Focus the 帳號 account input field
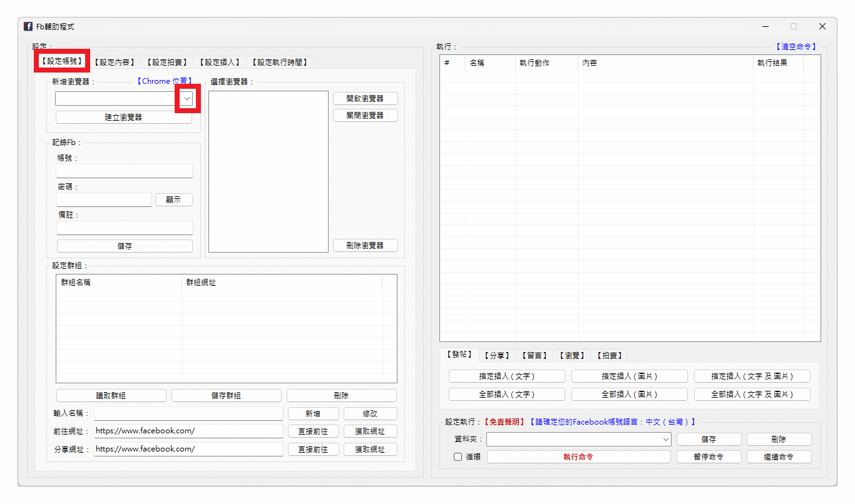Image resolution: width=855 pixels, height=504 pixels. 125,171
